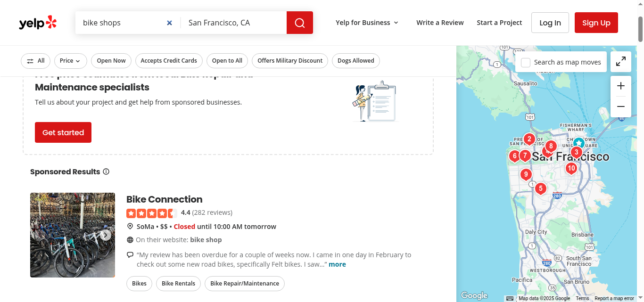The width and height of the screenshot is (644, 302).
Task: Open map Terms link
Action: coord(582,298)
